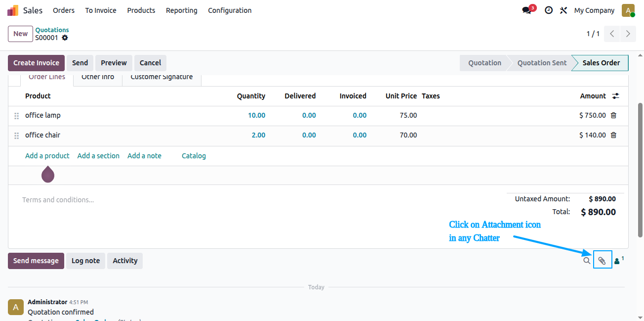This screenshot has width=644, height=321.
Task: Click the Product column header
Action: [x=38, y=96]
